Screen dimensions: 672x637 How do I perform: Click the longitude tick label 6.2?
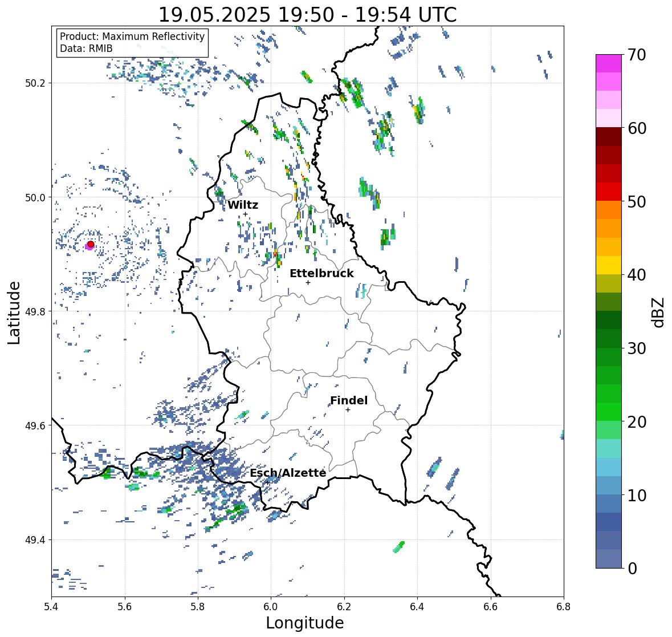344,607
